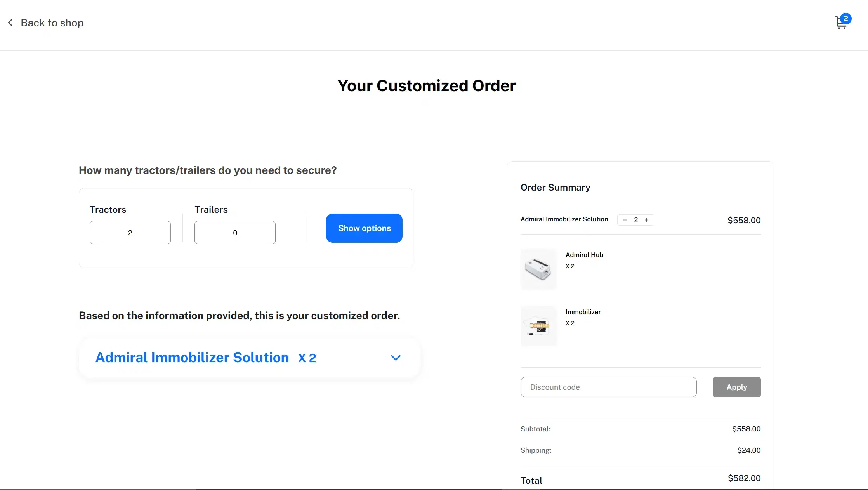This screenshot has height=490, width=868.
Task: Click the Show options button
Action: click(364, 228)
